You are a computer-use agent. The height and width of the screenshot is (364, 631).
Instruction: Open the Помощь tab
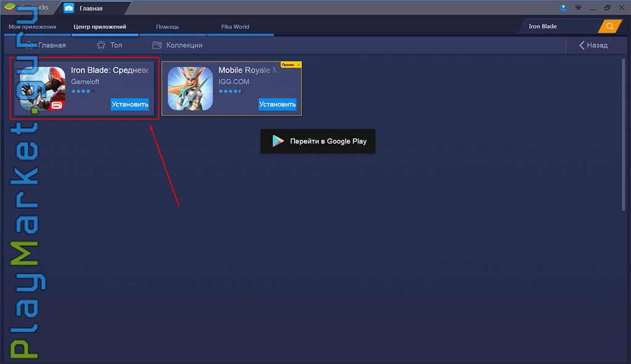pyautogui.click(x=168, y=26)
